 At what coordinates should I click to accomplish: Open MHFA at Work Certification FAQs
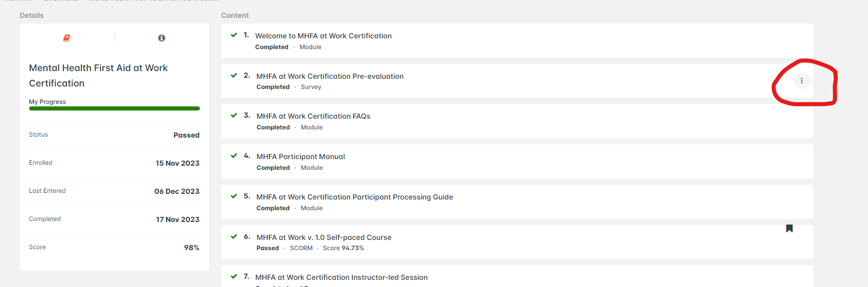313,116
